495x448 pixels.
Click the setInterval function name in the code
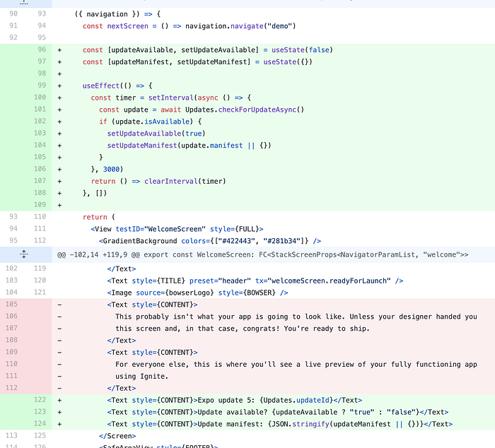171,98
